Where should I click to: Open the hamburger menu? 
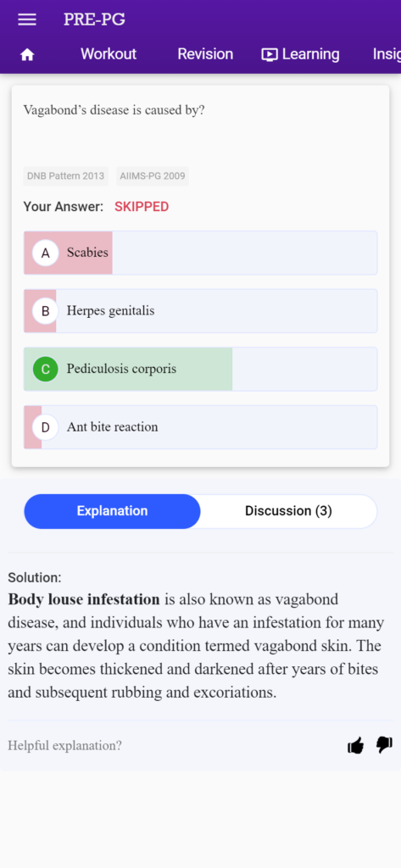(x=27, y=19)
